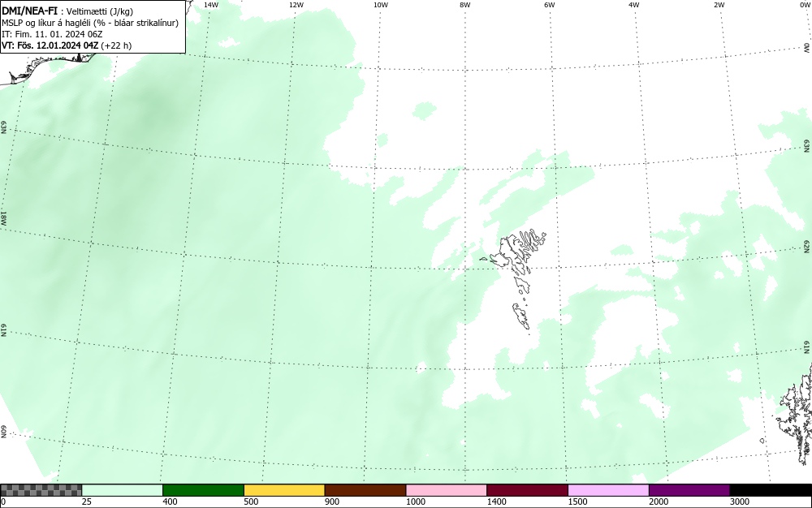
Task: Click the checkered 0–25 legend swatch
Action: [41, 490]
